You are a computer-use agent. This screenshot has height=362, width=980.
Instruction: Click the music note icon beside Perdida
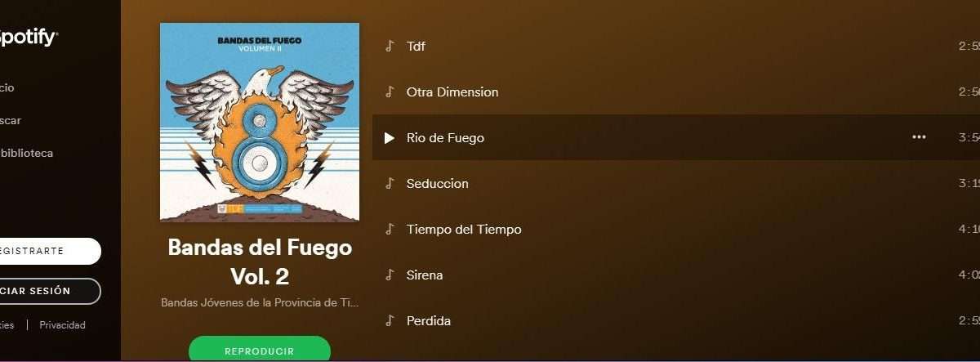coord(390,320)
